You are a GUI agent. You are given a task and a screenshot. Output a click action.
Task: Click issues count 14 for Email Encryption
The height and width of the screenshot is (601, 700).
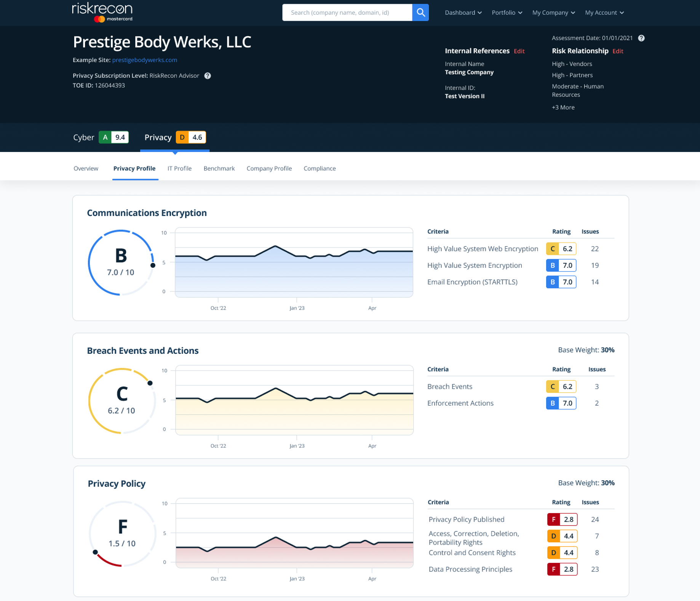pyautogui.click(x=595, y=282)
